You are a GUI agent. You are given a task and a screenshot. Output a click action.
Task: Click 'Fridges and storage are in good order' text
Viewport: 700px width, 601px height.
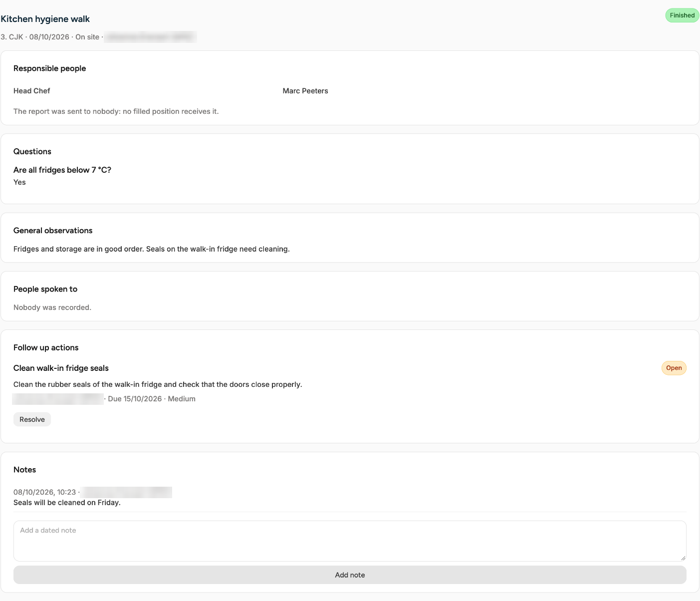[152, 249]
